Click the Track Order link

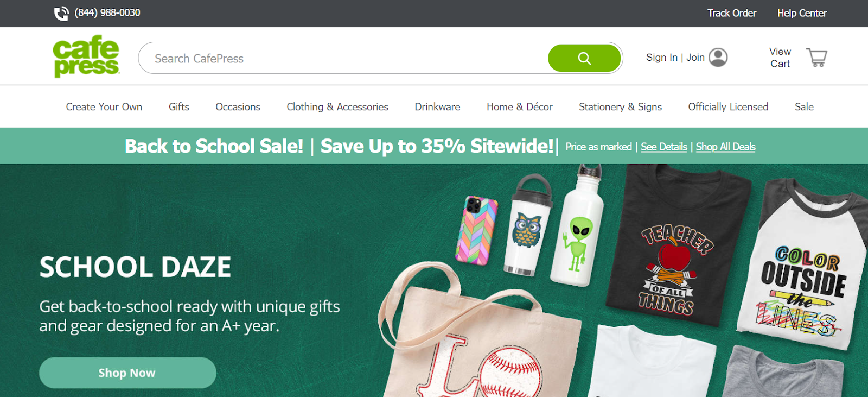tap(732, 13)
